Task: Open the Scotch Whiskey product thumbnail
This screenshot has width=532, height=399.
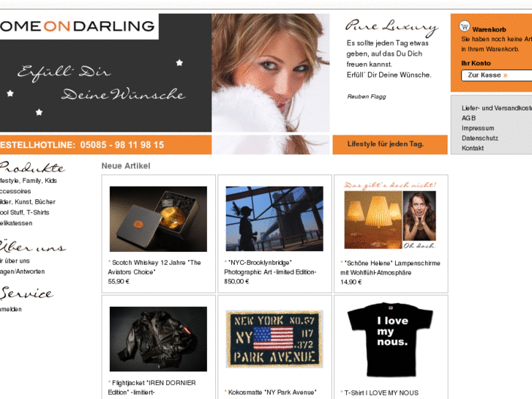Action: click(x=158, y=219)
